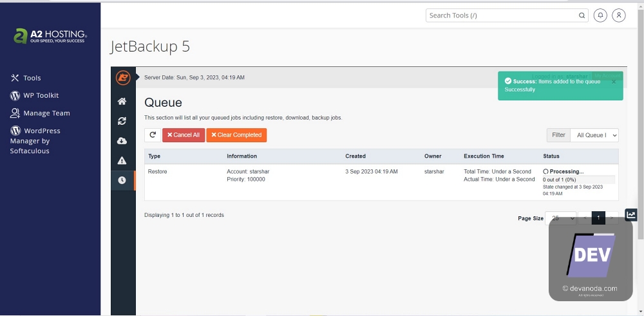Refresh the queue list
Screen dimensions: 644x316
153,135
